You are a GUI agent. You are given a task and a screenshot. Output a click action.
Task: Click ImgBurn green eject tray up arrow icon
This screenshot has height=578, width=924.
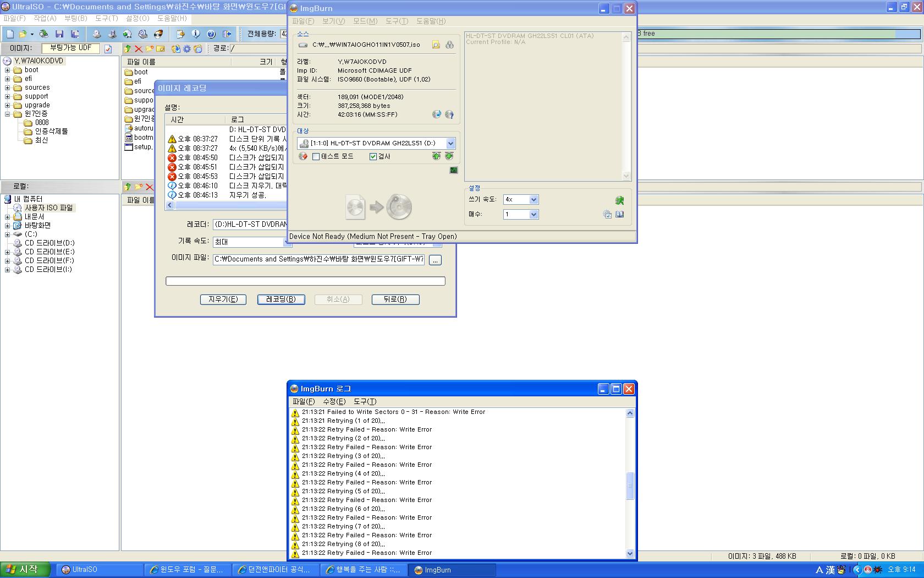click(x=436, y=156)
